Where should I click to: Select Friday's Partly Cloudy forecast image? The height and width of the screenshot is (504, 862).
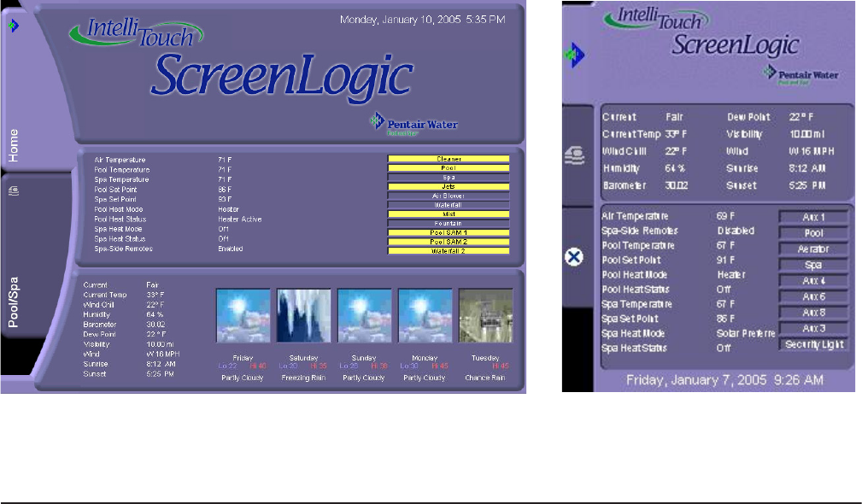tap(243, 315)
